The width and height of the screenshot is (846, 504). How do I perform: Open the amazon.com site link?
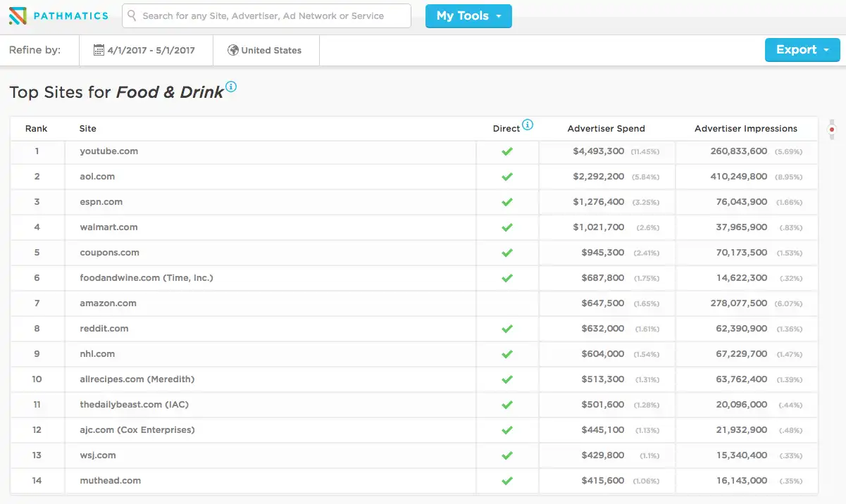click(108, 303)
